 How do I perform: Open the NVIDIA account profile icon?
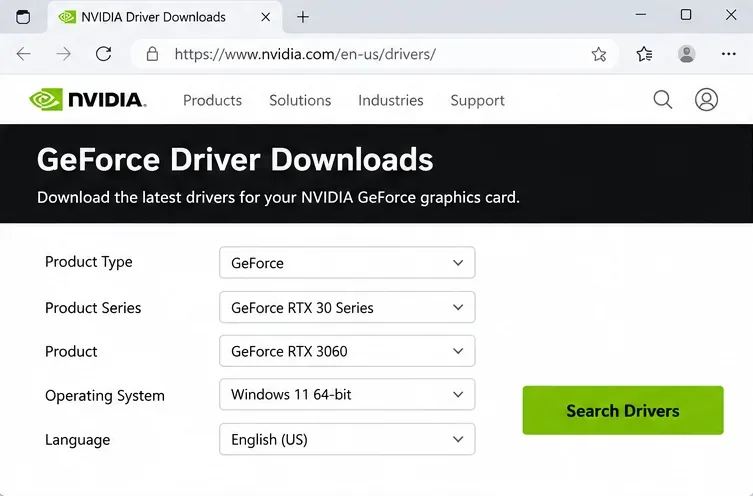point(706,100)
